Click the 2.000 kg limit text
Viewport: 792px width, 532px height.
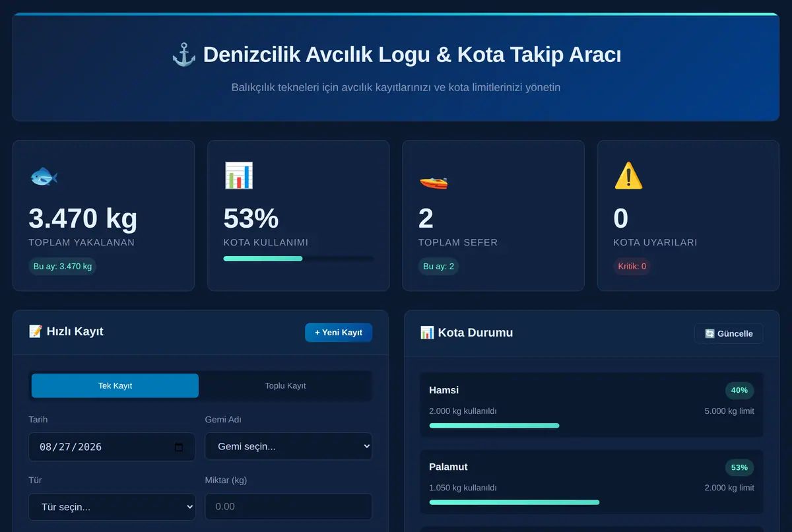coord(729,488)
